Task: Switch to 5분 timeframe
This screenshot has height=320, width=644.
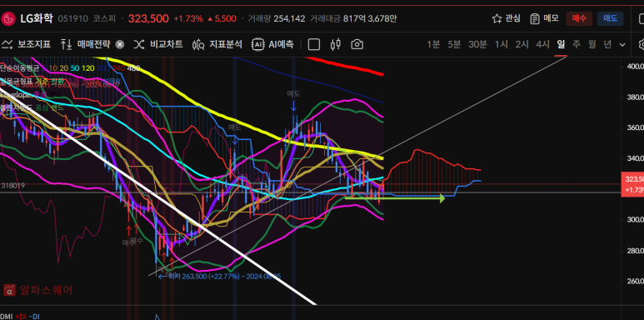Action: point(454,44)
